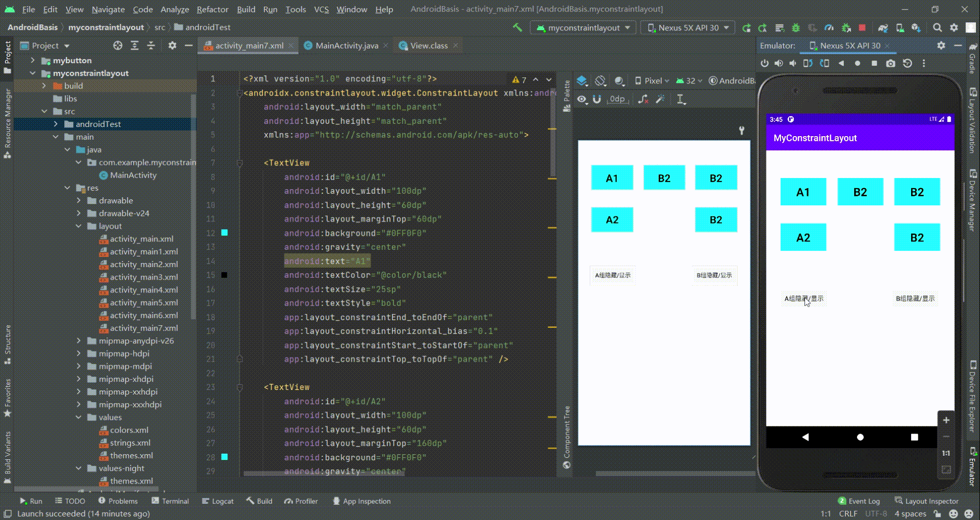
Task: Open IDE settings gear in main toolbar
Action: [954, 28]
